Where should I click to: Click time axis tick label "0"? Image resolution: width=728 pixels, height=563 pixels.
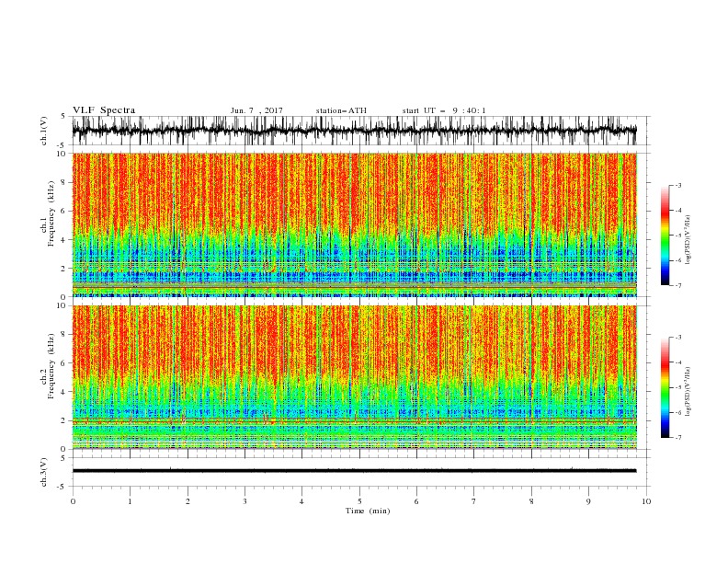pyautogui.click(x=73, y=501)
